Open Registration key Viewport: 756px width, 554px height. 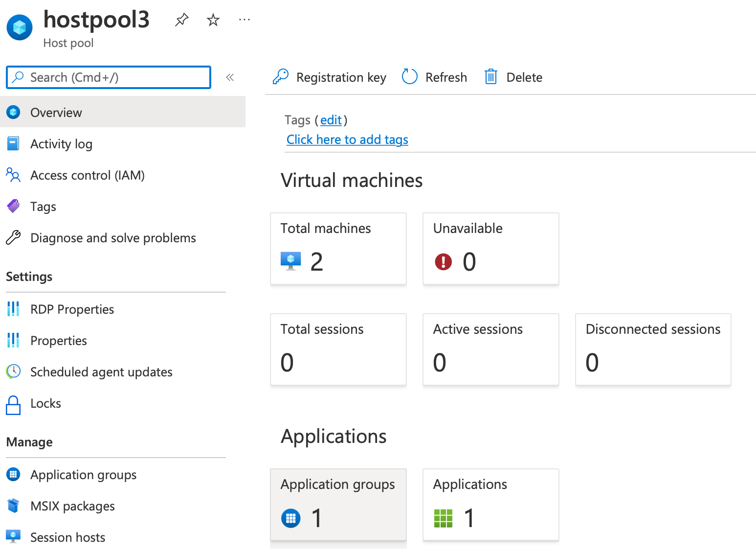point(330,77)
